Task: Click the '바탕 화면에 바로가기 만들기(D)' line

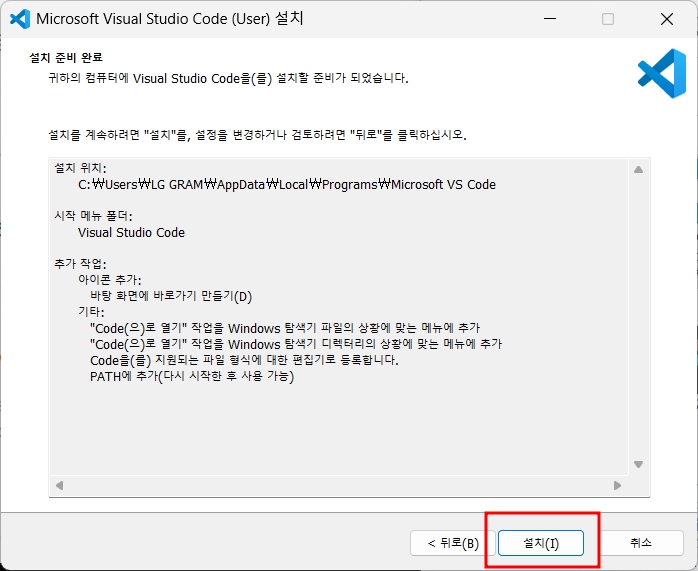Action: tap(171, 296)
